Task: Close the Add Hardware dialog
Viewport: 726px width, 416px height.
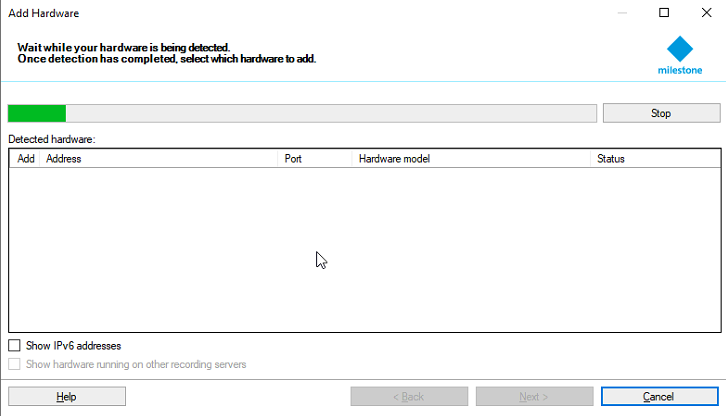Action: [704, 14]
